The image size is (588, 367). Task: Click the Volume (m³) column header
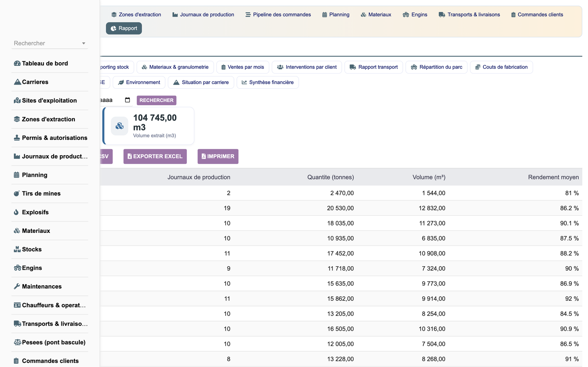coord(429,177)
